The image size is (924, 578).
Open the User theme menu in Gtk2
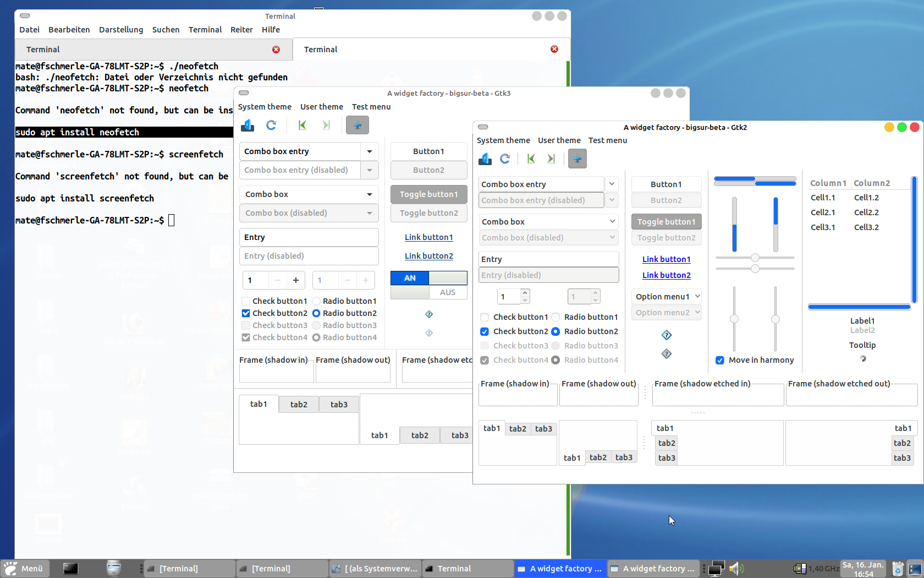coord(559,140)
